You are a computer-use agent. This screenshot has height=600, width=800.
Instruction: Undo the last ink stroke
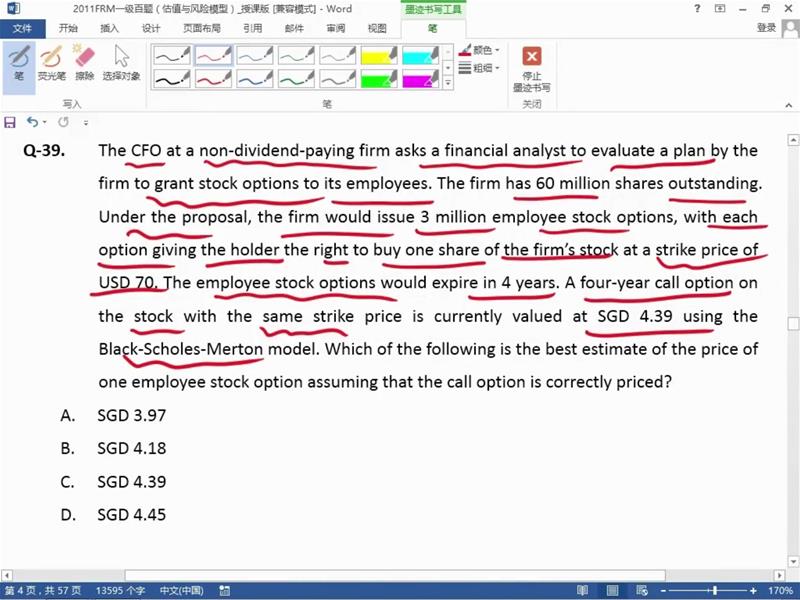click(x=33, y=122)
